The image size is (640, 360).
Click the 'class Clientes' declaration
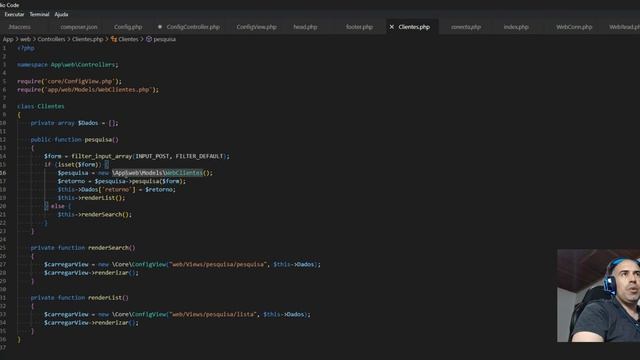click(x=41, y=106)
